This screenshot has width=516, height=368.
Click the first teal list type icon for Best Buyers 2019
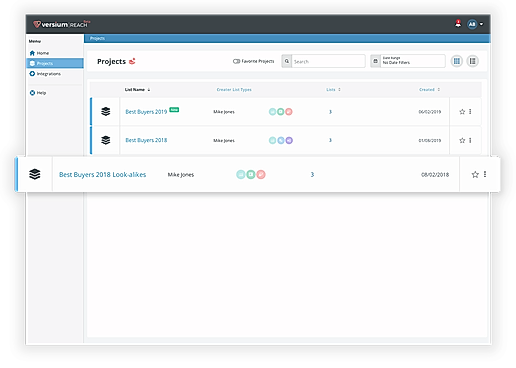click(x=272, y=112)
